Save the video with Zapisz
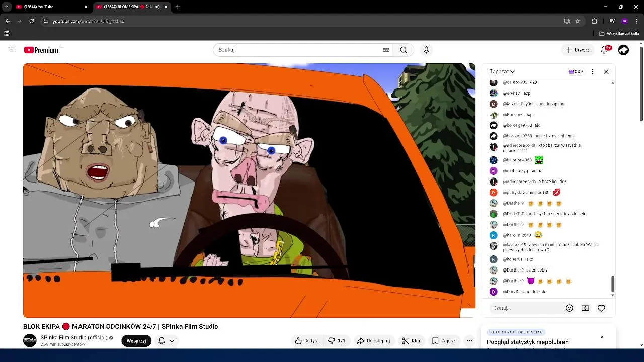Image resolution: width=644 pixels, height=362 pixels. point(444,340)
